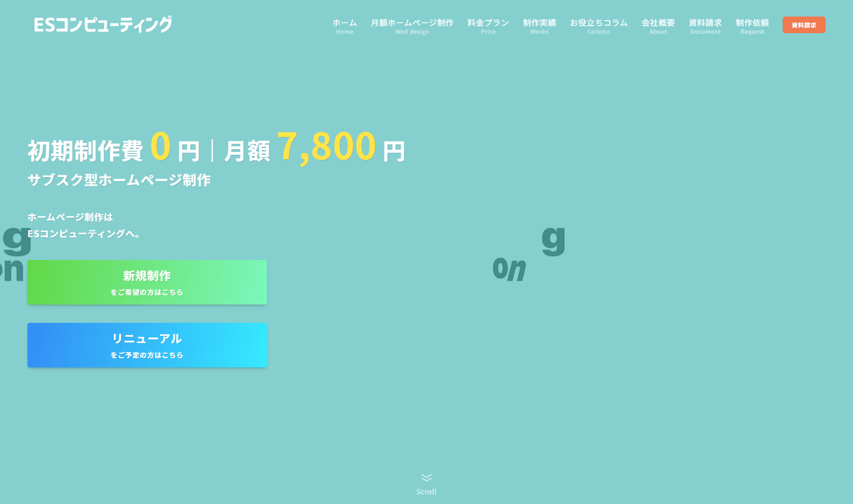Click the Scroll text label
853x504 pixels.
click(x=425, y=491)
